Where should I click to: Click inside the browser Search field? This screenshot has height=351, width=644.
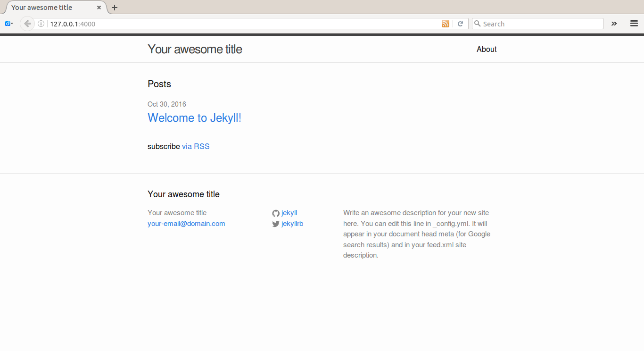tap(540, 24)
